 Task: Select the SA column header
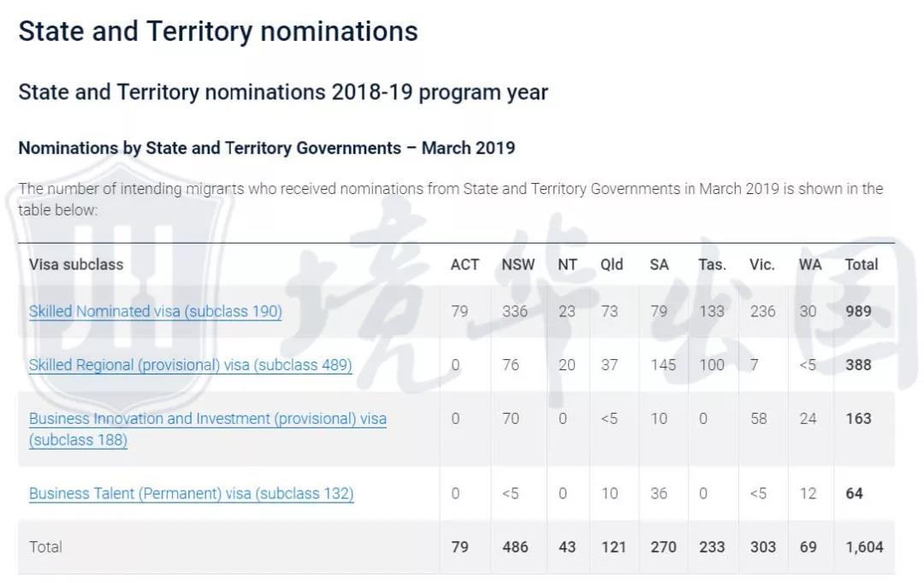coord(659,265)
